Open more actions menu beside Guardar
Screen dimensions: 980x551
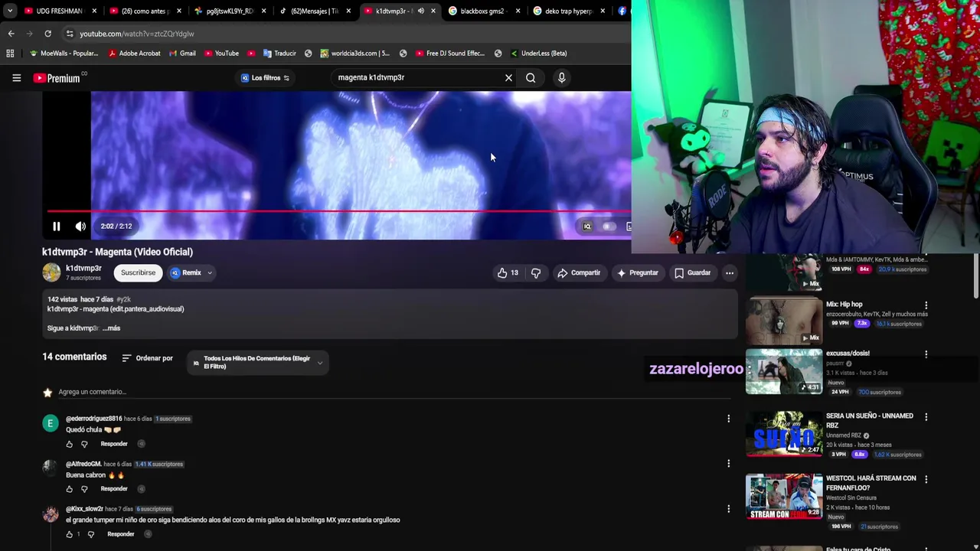(730, 272)
